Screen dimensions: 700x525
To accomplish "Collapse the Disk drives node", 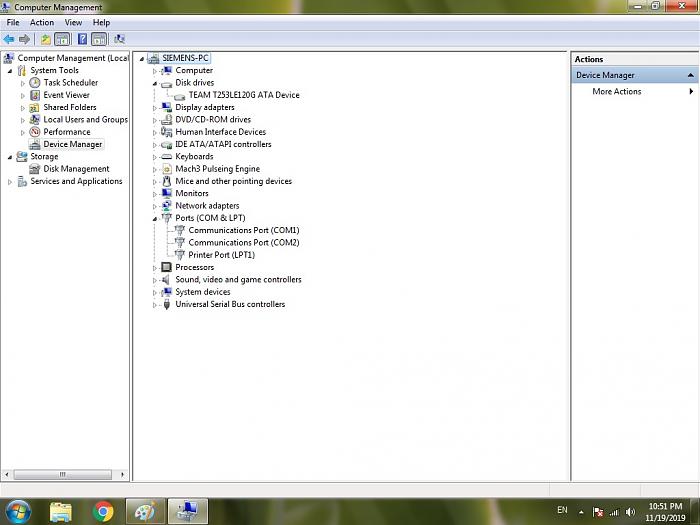I will coord(154,83).
